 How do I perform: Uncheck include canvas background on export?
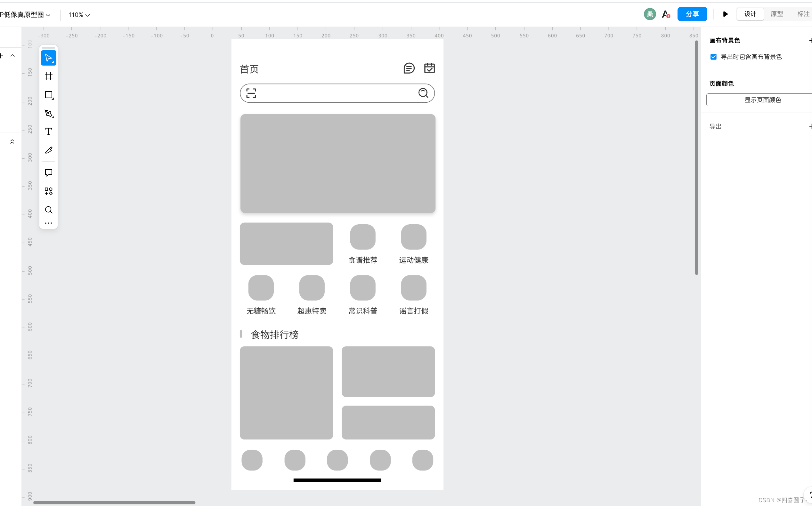tap(713, 57)
